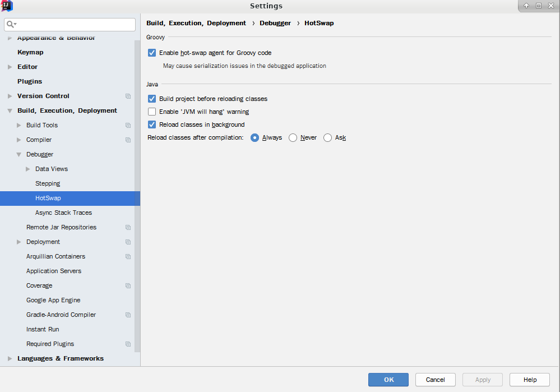Click the project-level icon beside Coverage

(x=128, y=286)
